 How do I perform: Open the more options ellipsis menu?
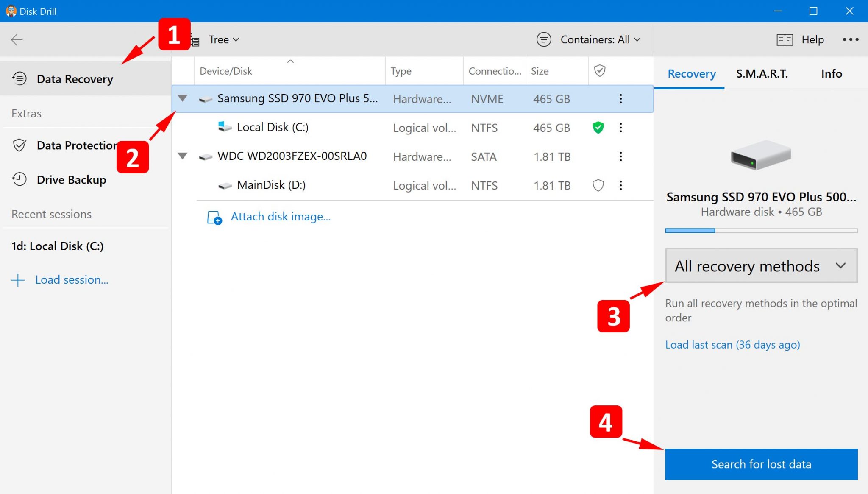click(x=850, y=39)
